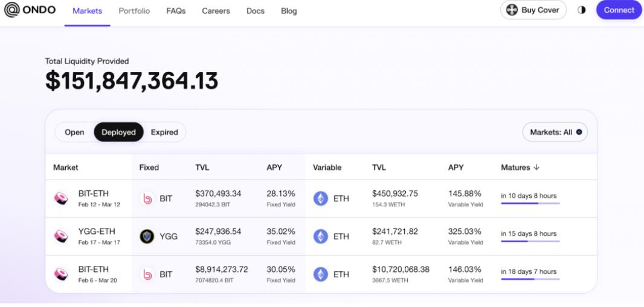Open the Markets: All dropdown
This screenshot has width=644, height=307.
555,132
